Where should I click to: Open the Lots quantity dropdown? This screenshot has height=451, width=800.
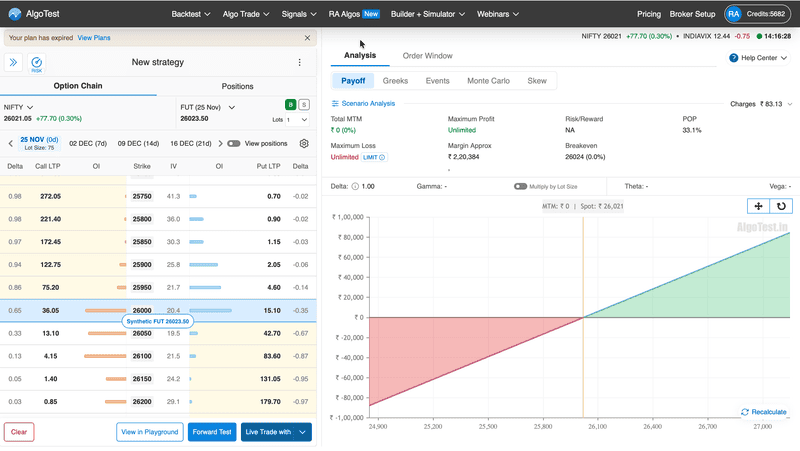pos(297,120)
